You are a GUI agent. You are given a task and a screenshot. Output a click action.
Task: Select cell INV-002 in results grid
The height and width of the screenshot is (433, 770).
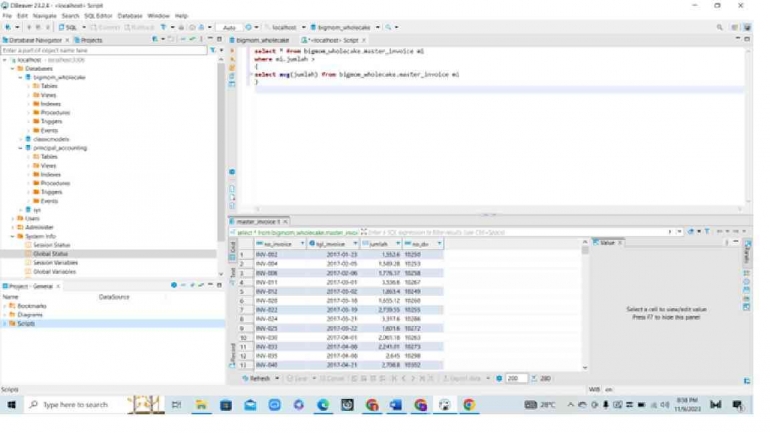(x=280, y=255)
